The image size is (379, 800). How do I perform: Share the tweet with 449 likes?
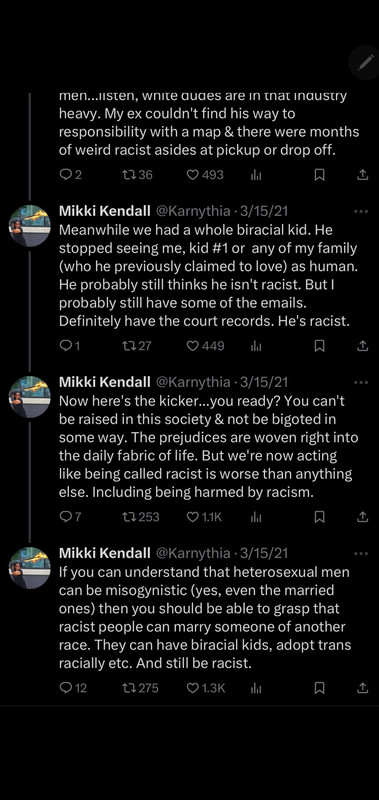pyautogui.click(x=362, y=346)
